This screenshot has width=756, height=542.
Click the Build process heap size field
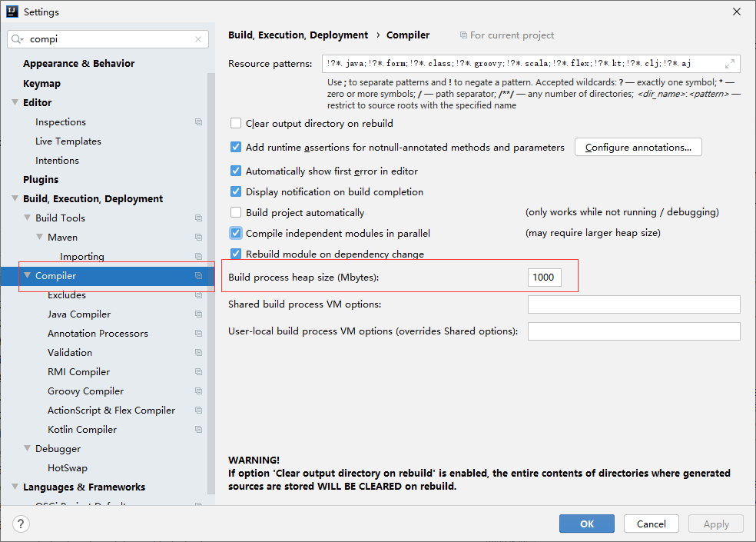click(x=544, y=278)
